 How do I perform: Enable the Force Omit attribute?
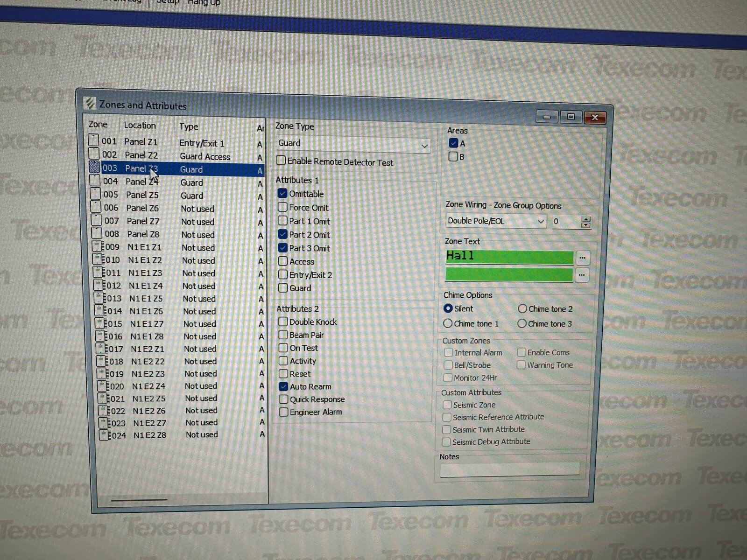tap(282, 207)
